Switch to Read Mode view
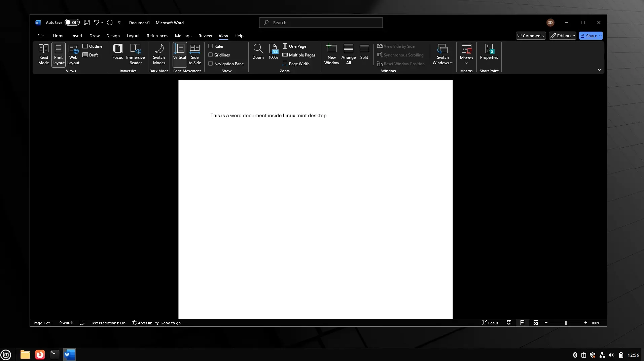Viewport: 644px width, 361px height. [43, 54]
